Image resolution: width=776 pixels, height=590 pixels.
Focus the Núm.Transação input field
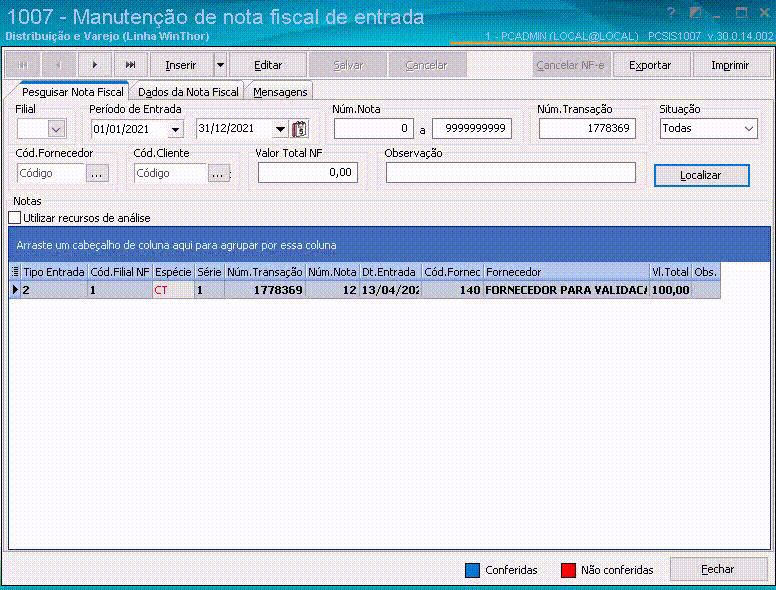coord(587,129)
